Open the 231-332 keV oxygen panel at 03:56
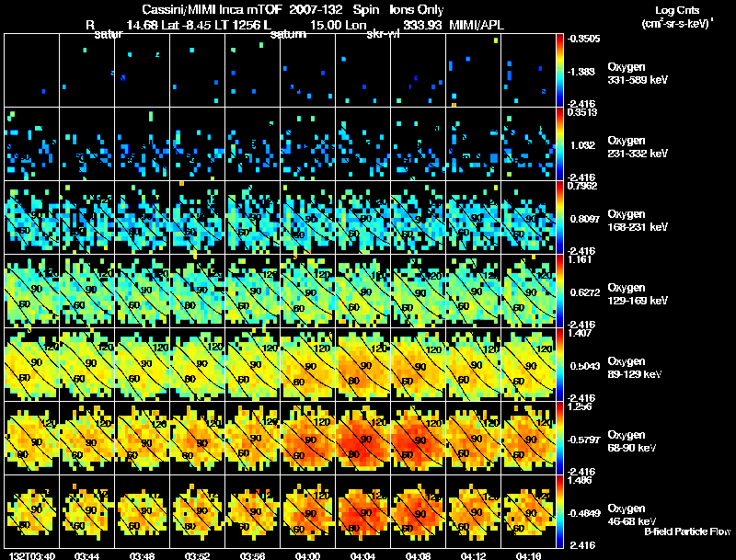This screenshot has width=736, height=560. point(252,143)
